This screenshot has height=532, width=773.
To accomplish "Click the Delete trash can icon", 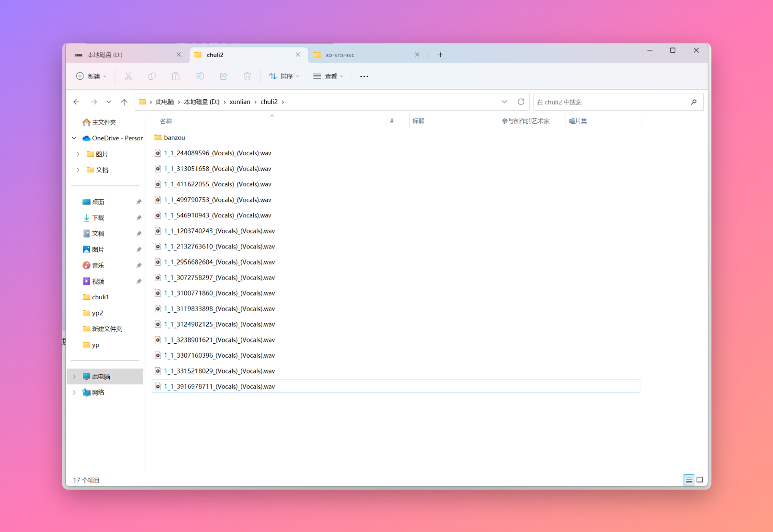I will (247, 76).
